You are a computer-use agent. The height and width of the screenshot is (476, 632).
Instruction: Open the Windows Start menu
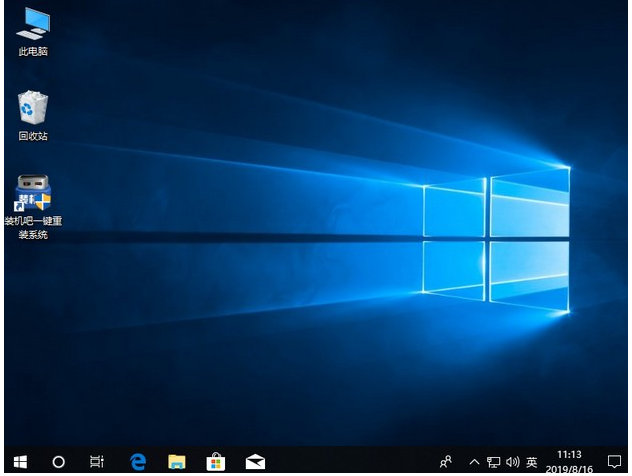(x=20, y=461)
